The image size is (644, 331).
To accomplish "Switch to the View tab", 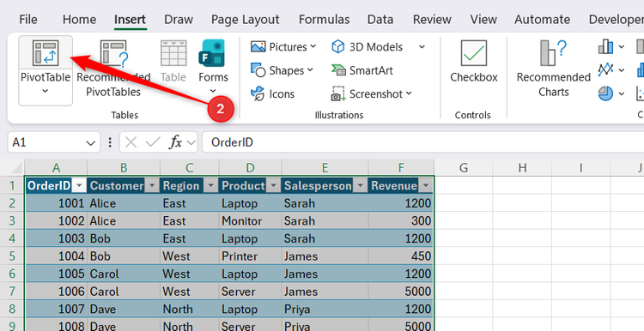I will 483,19.
